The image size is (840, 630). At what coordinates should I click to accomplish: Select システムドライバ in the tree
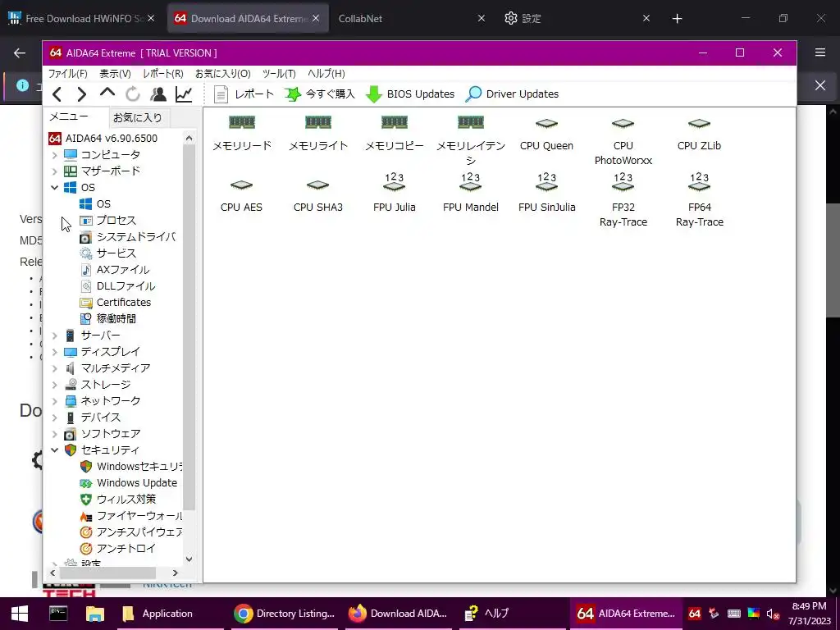point(127,237)
